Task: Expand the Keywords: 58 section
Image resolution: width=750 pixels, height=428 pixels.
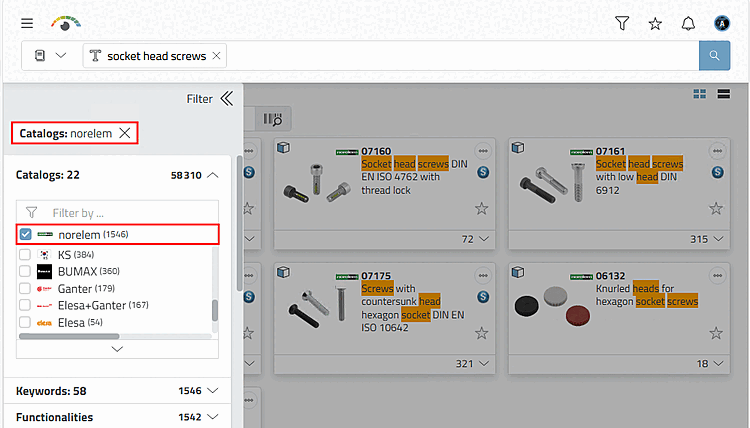Action: [213, 391]
